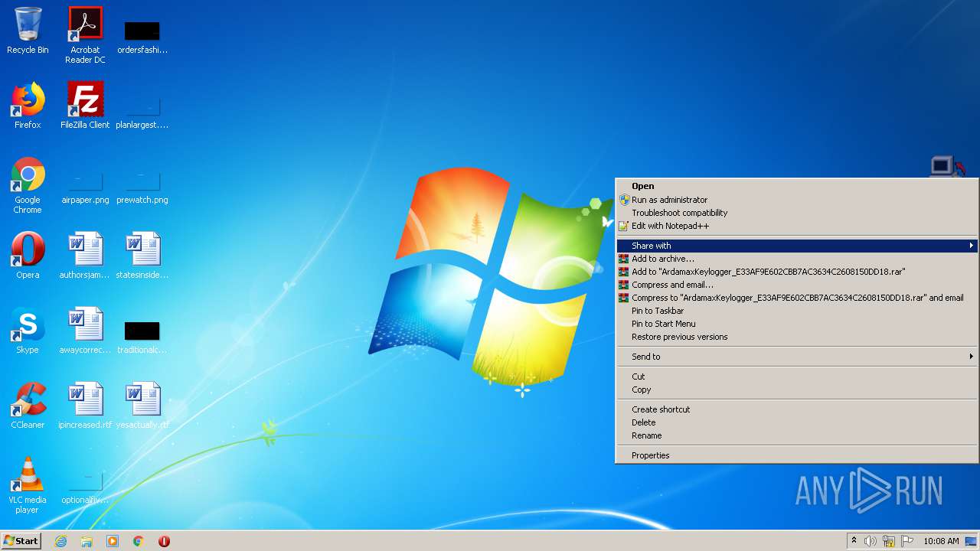The width and height of the screenshot is (980, 551).
Task: Choose Restore previous versions
Action: (x=797, y=337)
